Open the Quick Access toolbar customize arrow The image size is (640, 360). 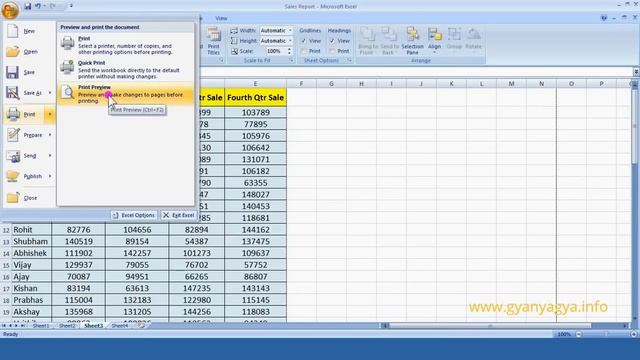point(71,6)
